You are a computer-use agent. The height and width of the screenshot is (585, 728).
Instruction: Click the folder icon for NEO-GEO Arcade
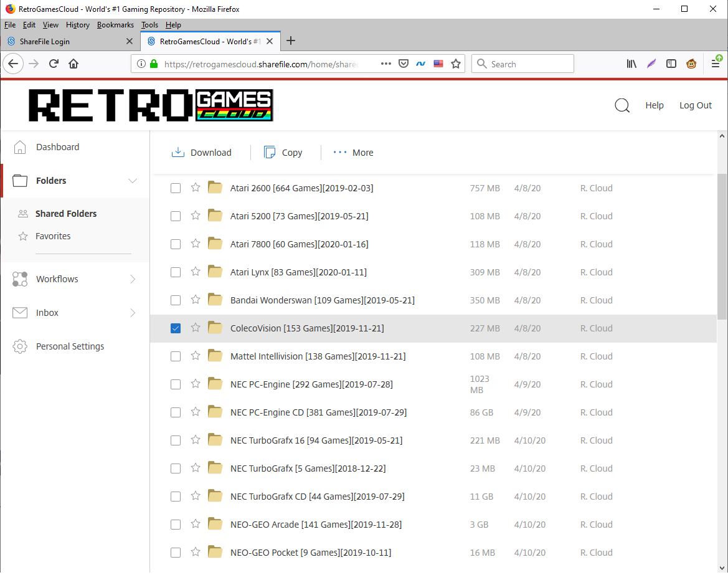coord(215,524)
